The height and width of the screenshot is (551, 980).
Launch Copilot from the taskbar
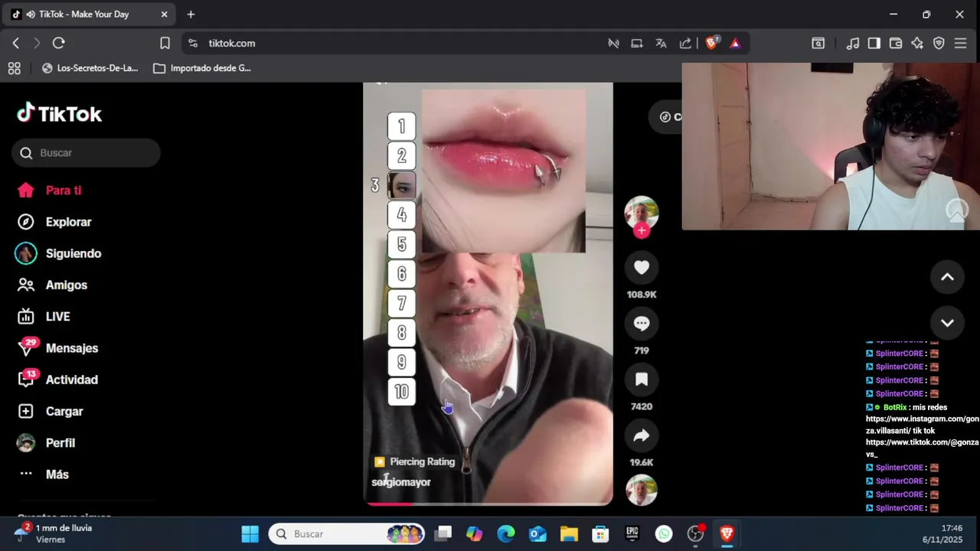tap(475, 534)
